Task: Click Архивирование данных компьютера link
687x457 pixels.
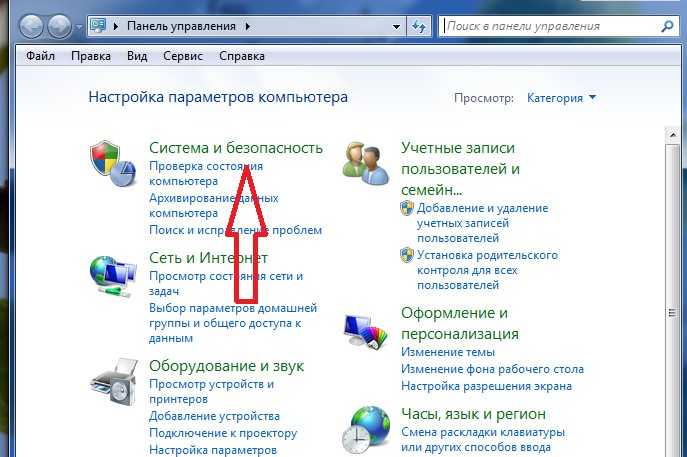Action: pos(214,205)
